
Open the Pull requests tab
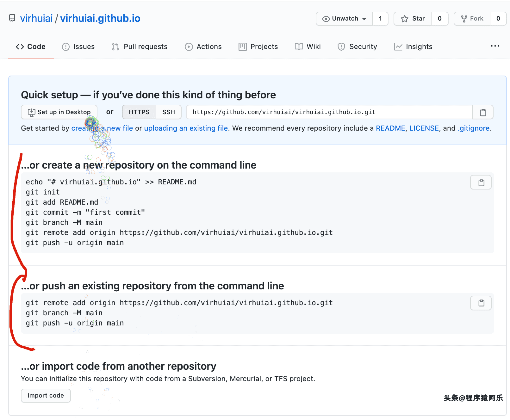pyautogui.click(x=140, y=47)
